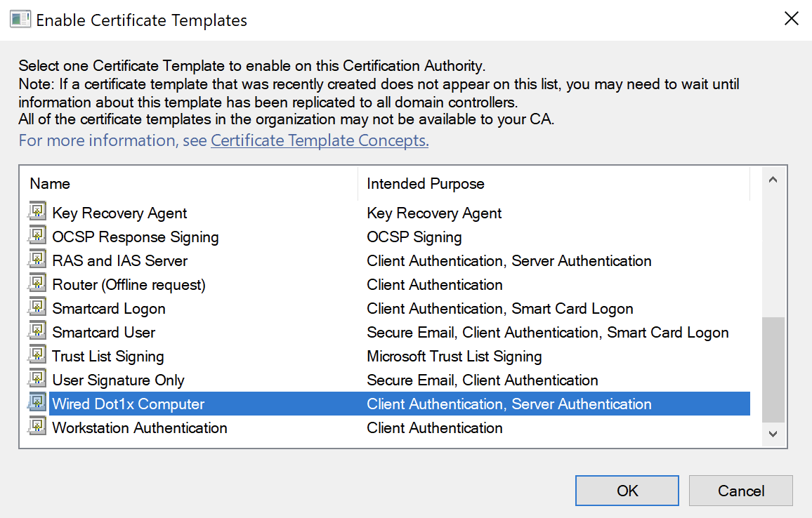
Task: Click the scrollbar up arrow
Action: click(x=773, y=180)
